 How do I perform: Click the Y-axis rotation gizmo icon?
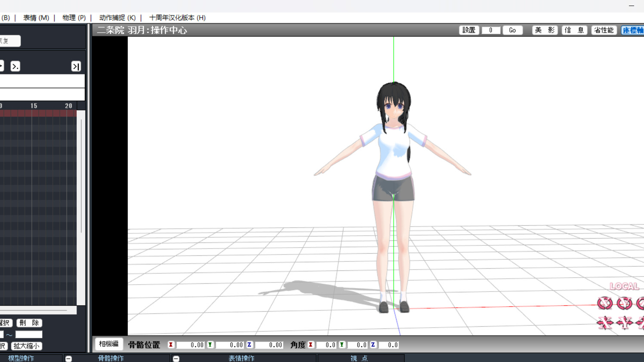[624, 303]
